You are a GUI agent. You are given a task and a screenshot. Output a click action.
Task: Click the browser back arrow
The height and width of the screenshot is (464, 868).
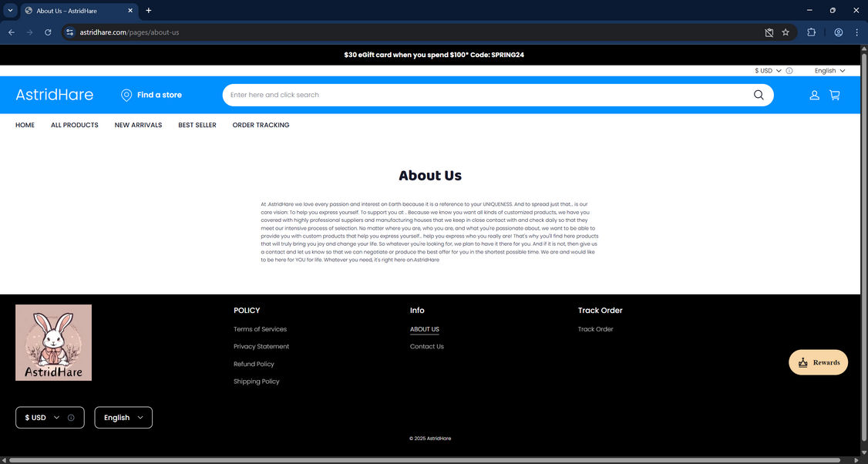click(x=12, y=32)
